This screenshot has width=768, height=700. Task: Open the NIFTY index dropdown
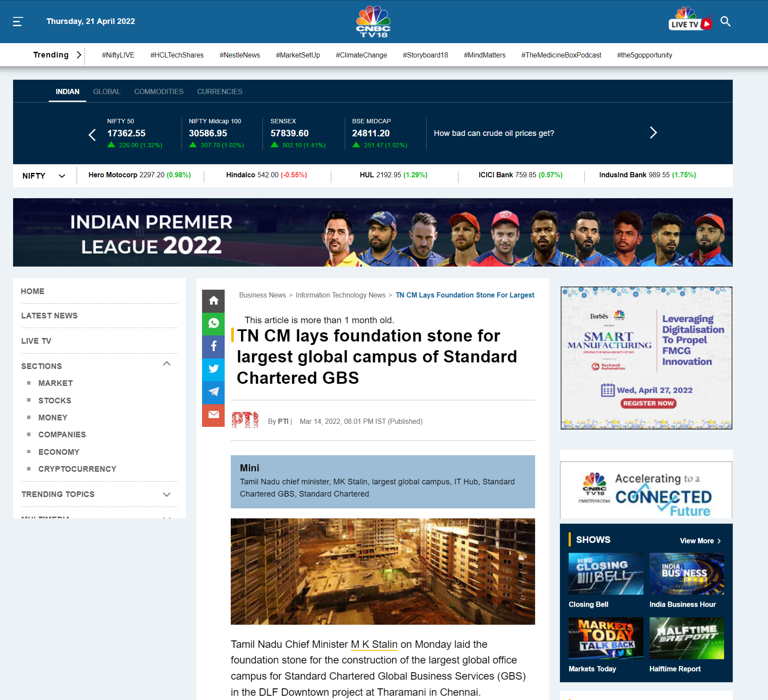coord(62,176)
